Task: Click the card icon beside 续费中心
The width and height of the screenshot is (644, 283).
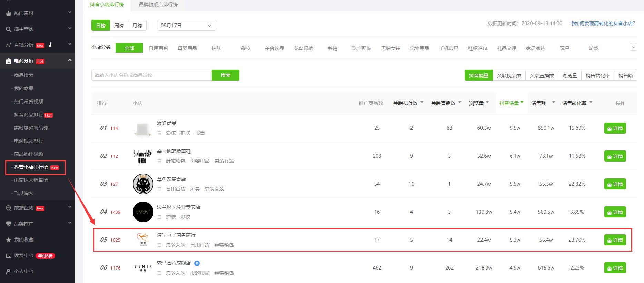Action: coord(9,256)
